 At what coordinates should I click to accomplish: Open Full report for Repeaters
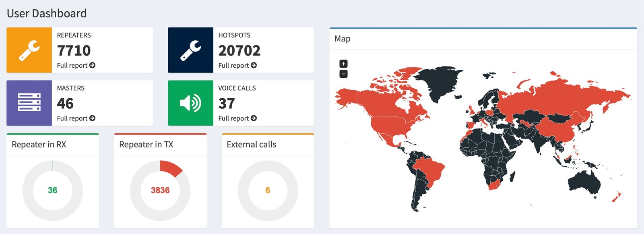(76, 65)
